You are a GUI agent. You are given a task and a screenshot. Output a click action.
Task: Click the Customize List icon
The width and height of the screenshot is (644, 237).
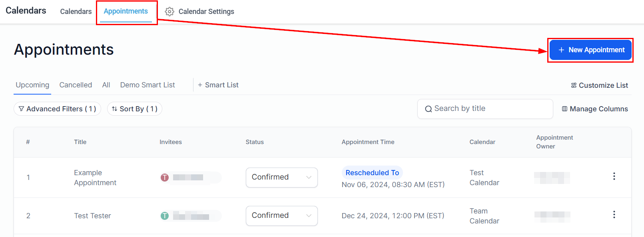point(574,85)
